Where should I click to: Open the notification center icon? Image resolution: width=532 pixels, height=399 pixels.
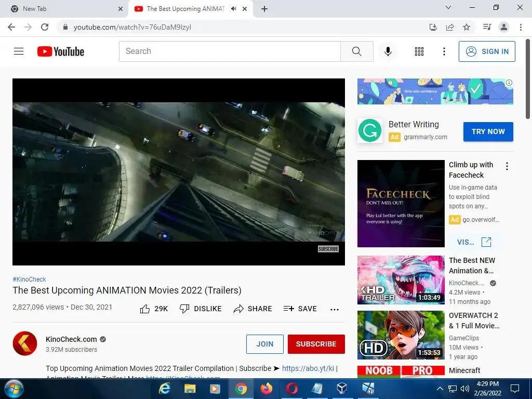pyautogui.click(x=515, y=389)
